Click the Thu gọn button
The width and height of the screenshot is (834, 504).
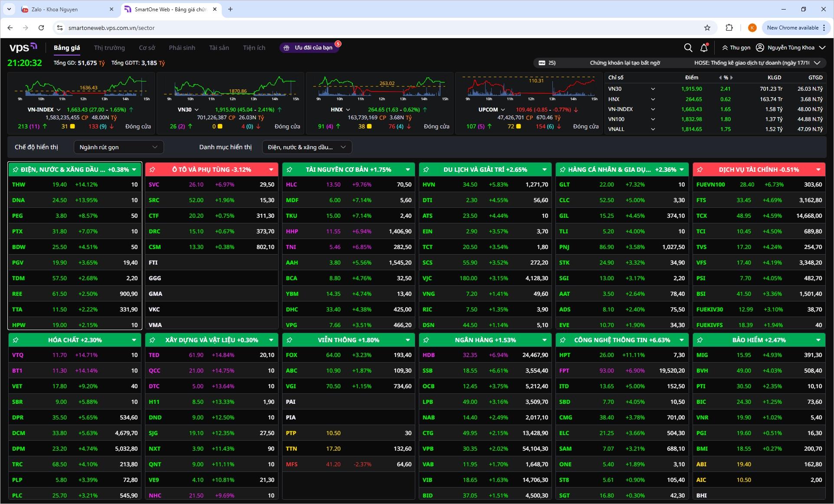(736, 48)
